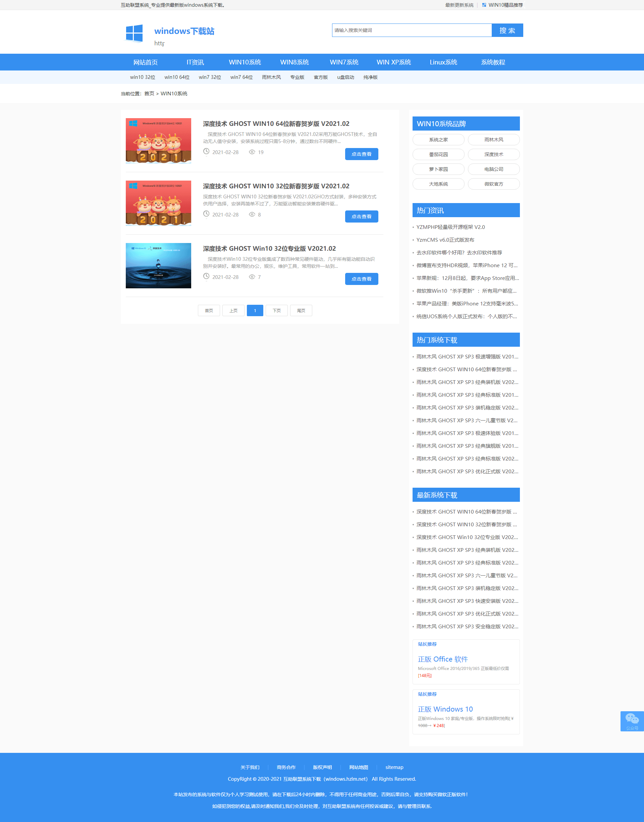Screen dimensions: 644x822
Task: Click the search keyword input field
Action: tap(412, 30)
